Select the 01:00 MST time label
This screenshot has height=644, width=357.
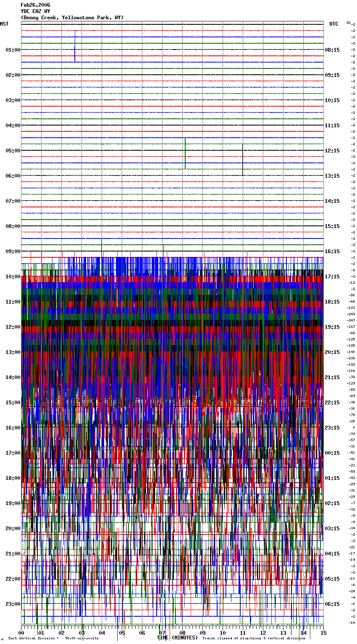pos(13,50)
